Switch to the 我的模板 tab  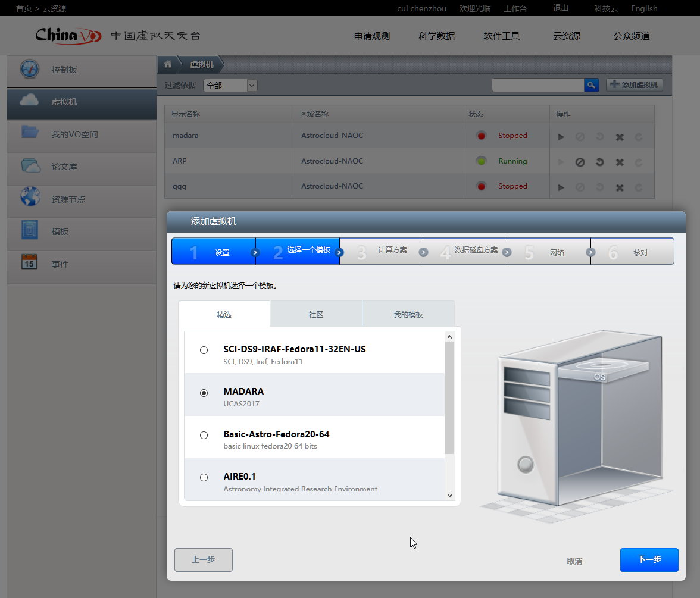click(x=408, y=314)
